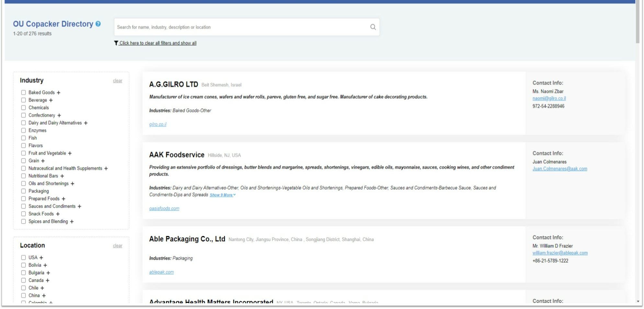The width and height of the screenshot is (644, 309).
Task: Click plus icon next to Snack Foods
Action: tap(58, 214)
